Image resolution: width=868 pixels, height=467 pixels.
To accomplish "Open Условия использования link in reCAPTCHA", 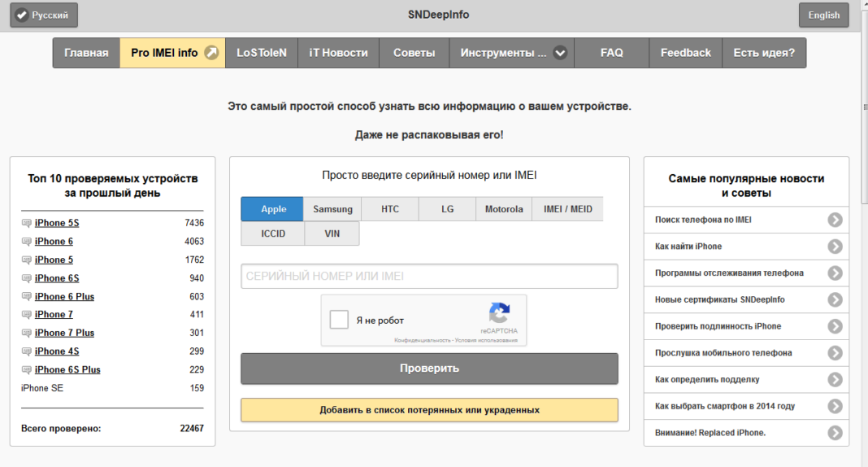I will tap(486, 340).
